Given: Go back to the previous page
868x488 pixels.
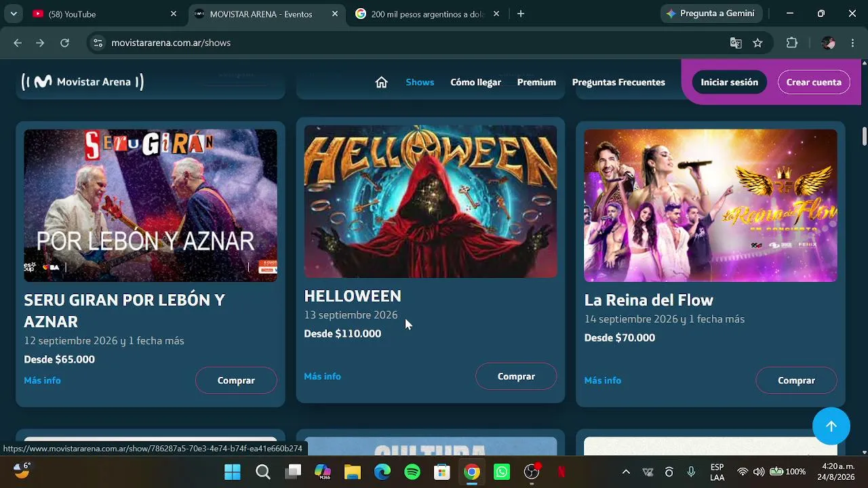Looking at the screenshot, I should [18, 43].
